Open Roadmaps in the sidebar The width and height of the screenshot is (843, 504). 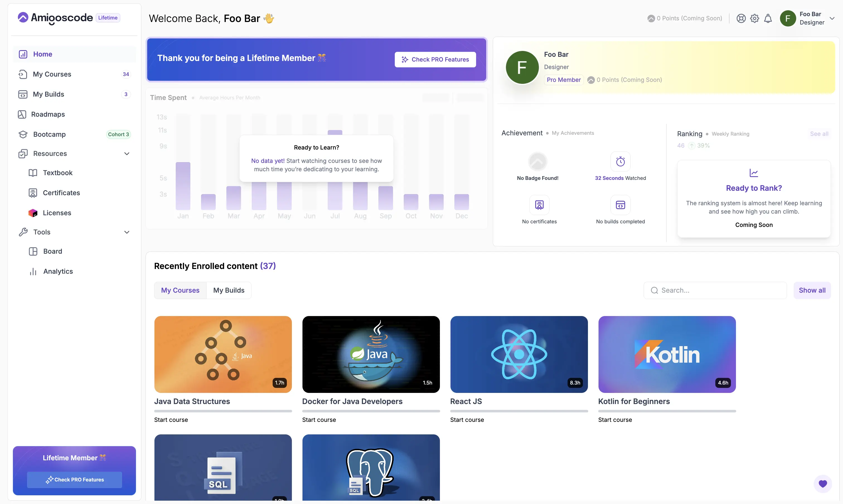(x=48, y=114)
